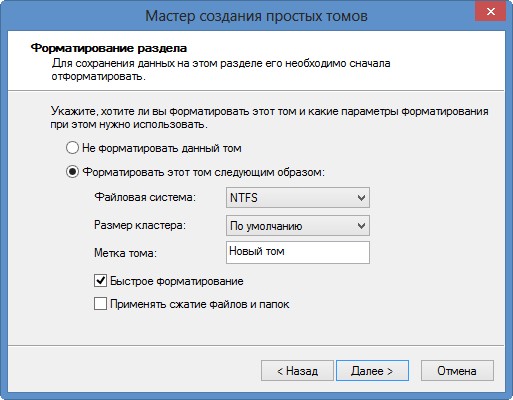Cancel the wizard with 'Отмена'
Image resolution: width=513 pixels, height=400 pixels.
pos(457,370)
